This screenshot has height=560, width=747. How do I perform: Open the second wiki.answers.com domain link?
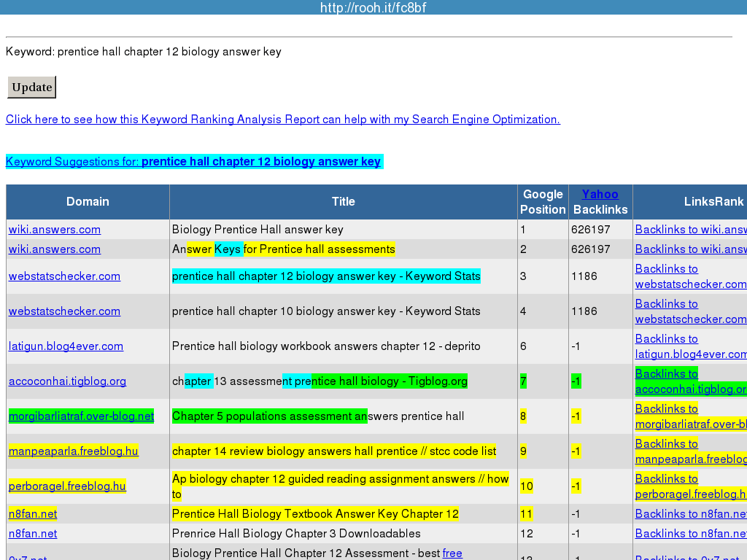55,249
